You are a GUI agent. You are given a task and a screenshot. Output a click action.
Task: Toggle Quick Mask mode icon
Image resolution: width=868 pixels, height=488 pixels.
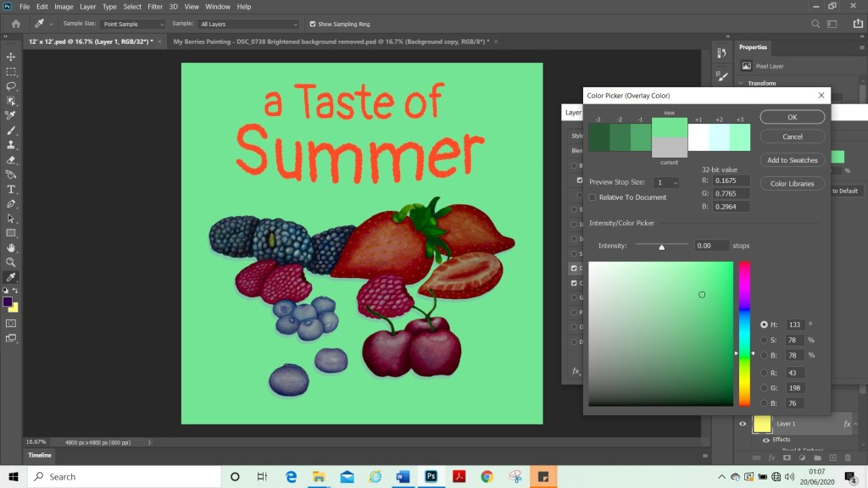(x=10, y=323)
